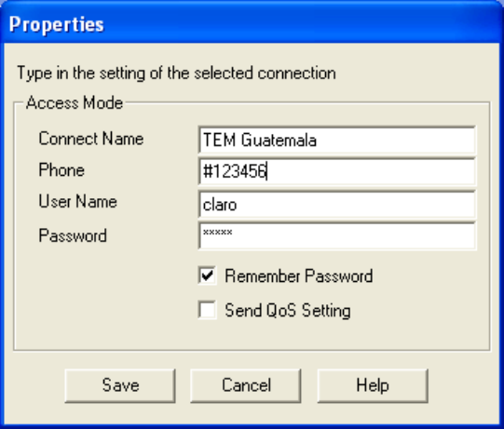This screenshot has width=504, height=429.
Task: Click the Send QoS Setting label text
Action: coord(288,311)
